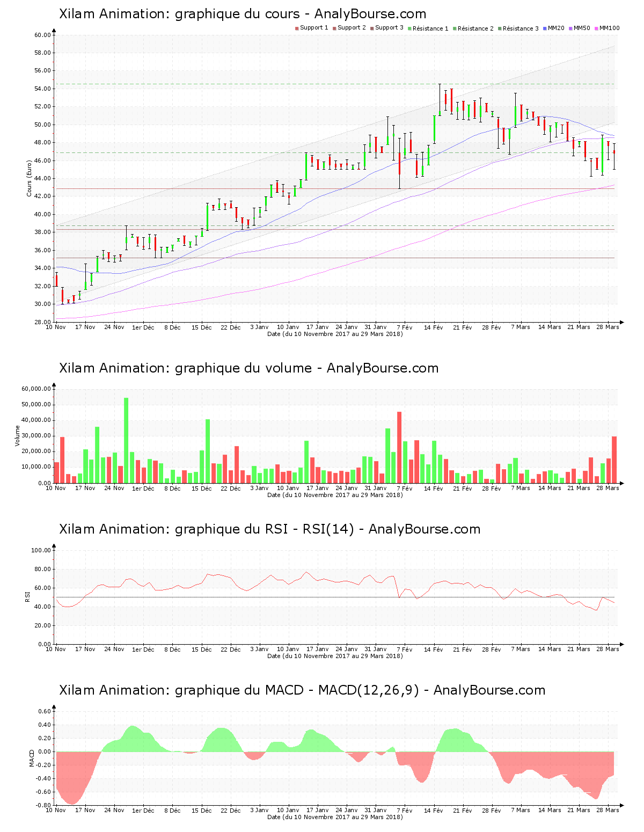Viewport: 644px width, 832px height.
Task: Select the Support 2 legend label
Action: click(x=352, y=28)
